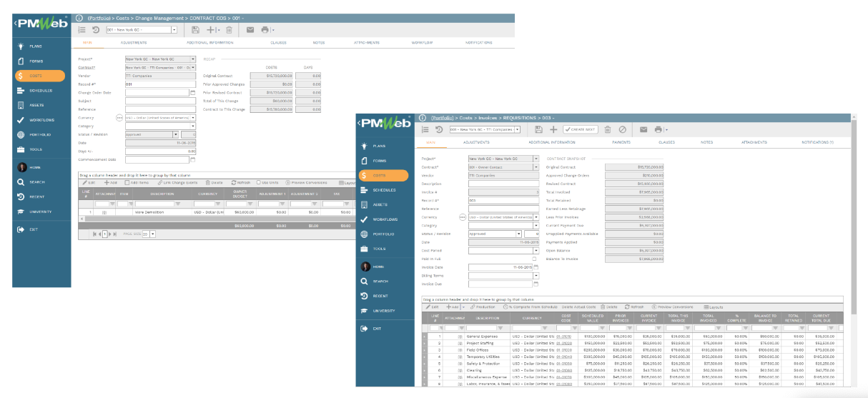The image size is (868, 398).
Task: Click list view icon in Requisition toolbar
Action: (424, 129)
